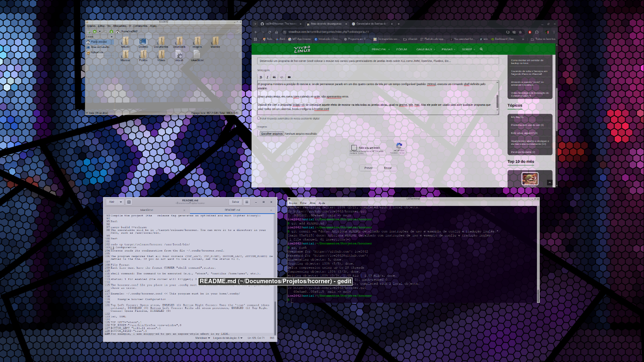Open the Marcadores menu in file manager
644x362 pixels.
[120, 26]
